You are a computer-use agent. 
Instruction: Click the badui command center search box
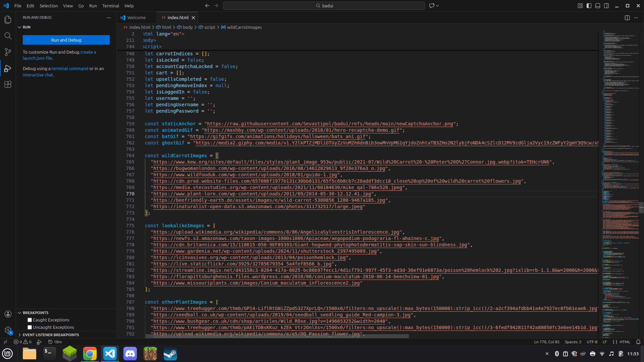click(324, 6)
